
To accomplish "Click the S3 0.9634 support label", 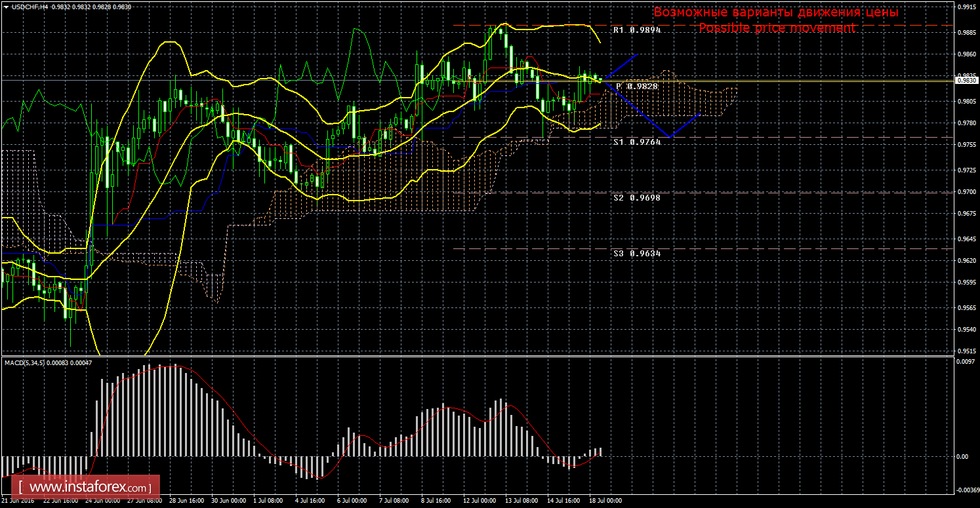I will click(637, 253).
